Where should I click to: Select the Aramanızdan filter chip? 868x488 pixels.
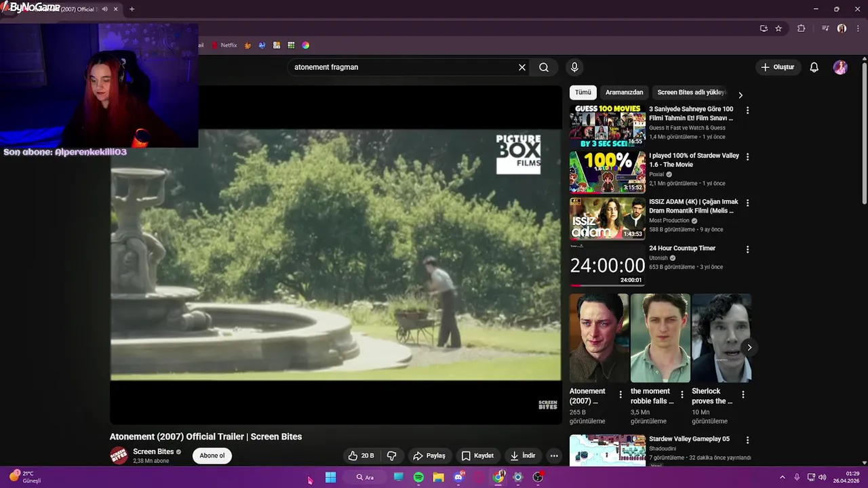coord(624,92)
